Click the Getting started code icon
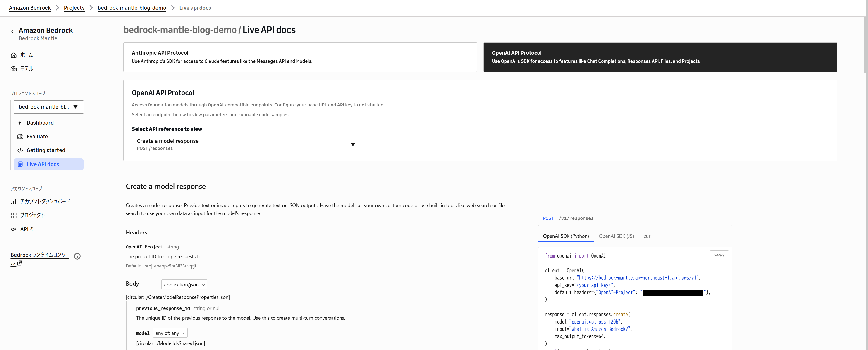Screen dimensions: 868x350 pos(20,150)
